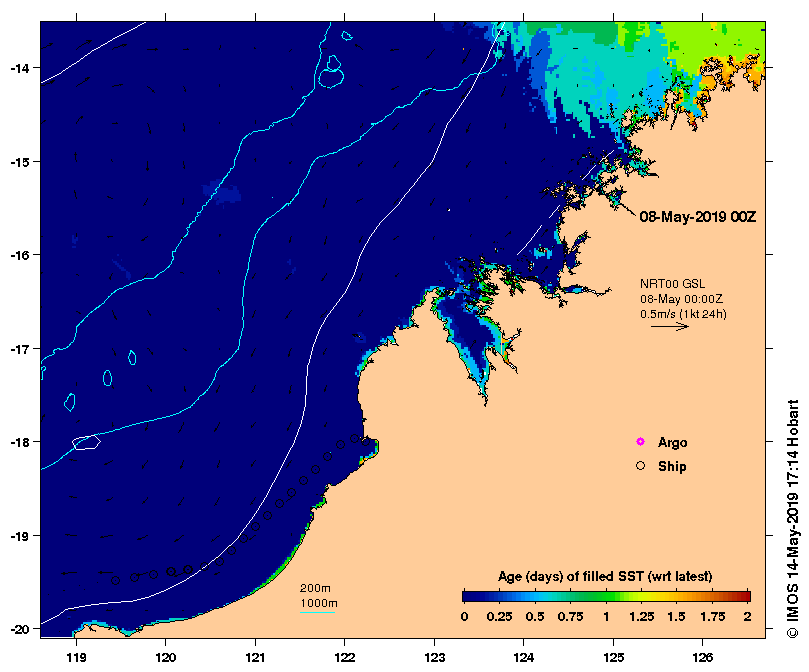Click the longitude axis label '126'
Image resolution: width=809 pixels, height=672 pixels.
(x=703, y=658)
